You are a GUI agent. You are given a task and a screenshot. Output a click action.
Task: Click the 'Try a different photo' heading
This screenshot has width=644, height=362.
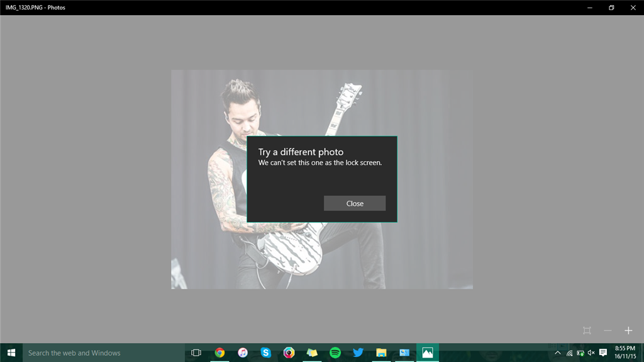(x=301, y=152)
